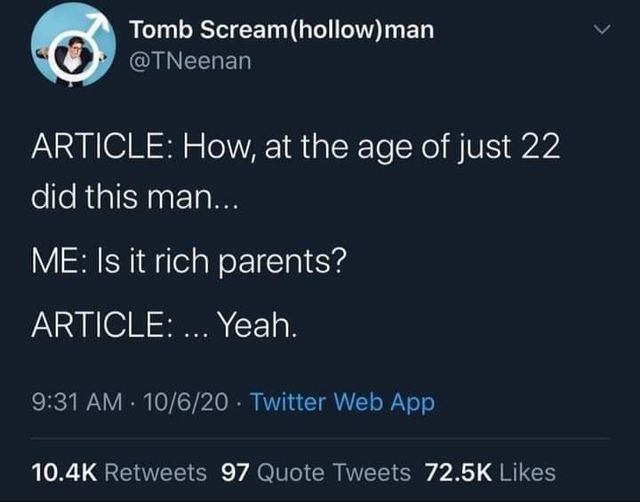Viewport: 640px width, 502px height.
Task: Expand the tweet options chevron
Action: (x=599, y=32)
